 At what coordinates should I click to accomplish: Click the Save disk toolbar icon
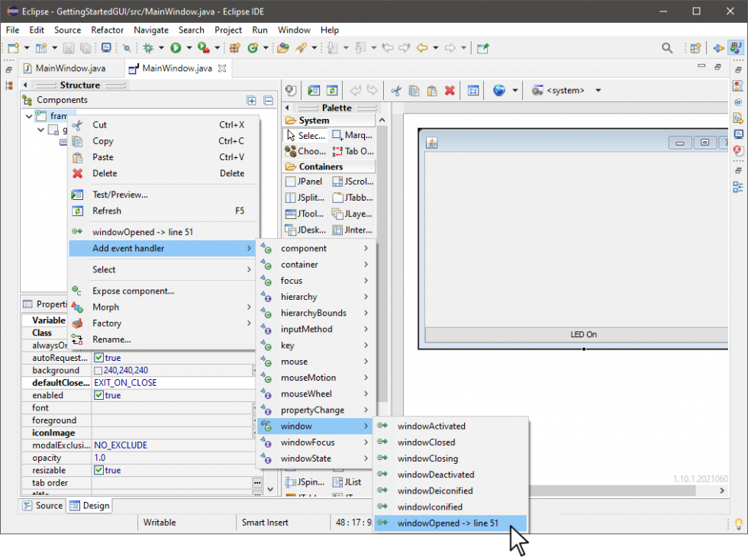tap(69, 48)
